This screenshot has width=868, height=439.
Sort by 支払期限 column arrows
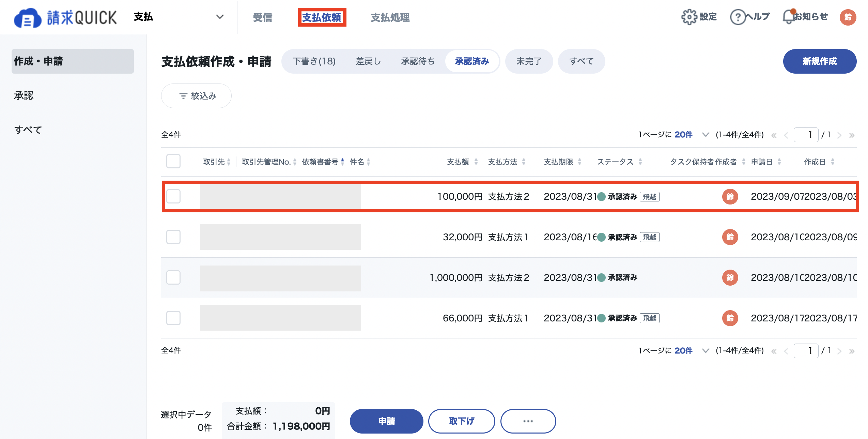click(579, 162)
